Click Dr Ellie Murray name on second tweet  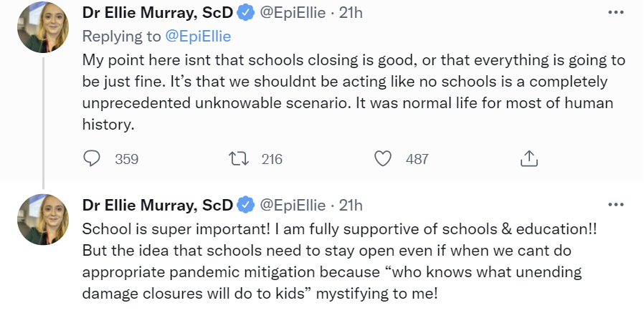coord(158,206)
